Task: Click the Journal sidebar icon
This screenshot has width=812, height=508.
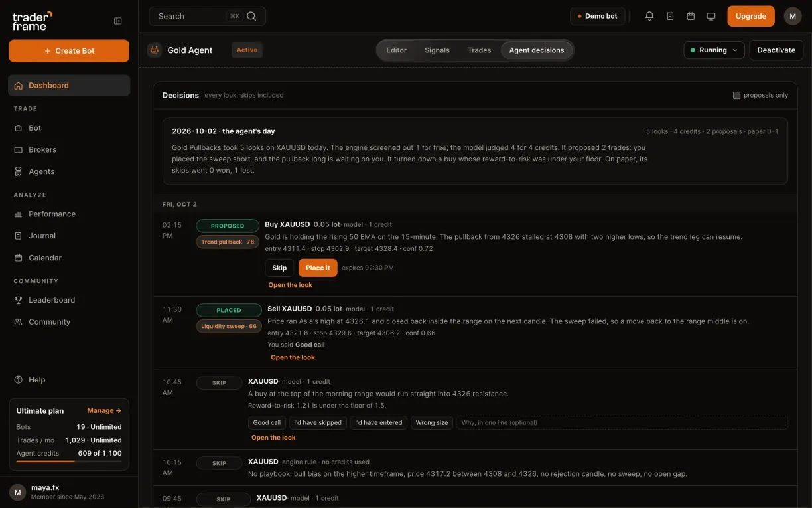Action: pyautogui.click(x=19, y=236)
